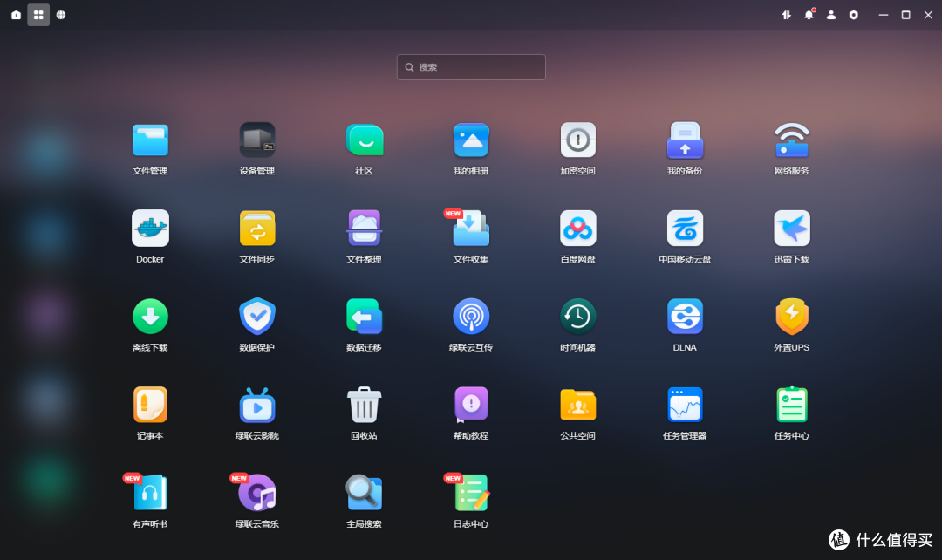942x560 pixels.
Task: Launch the 任务管理器 task manager app
Action: point(685,405)
